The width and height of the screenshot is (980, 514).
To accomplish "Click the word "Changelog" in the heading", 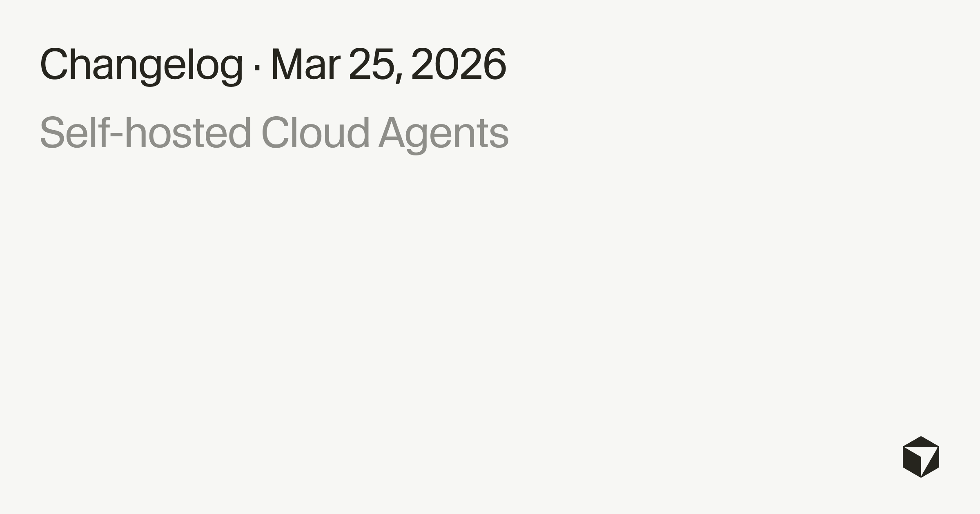I will point(141,65).
